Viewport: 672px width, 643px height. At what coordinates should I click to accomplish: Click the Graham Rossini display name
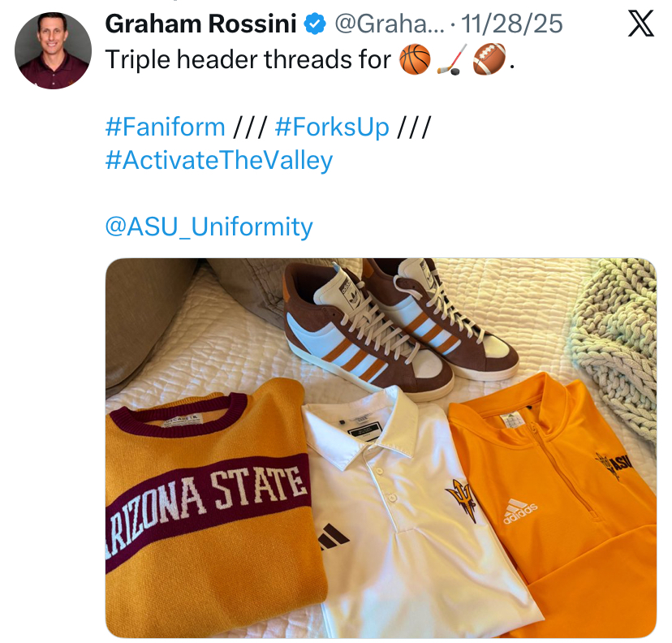pyautogui.click(x=201, y=24)
